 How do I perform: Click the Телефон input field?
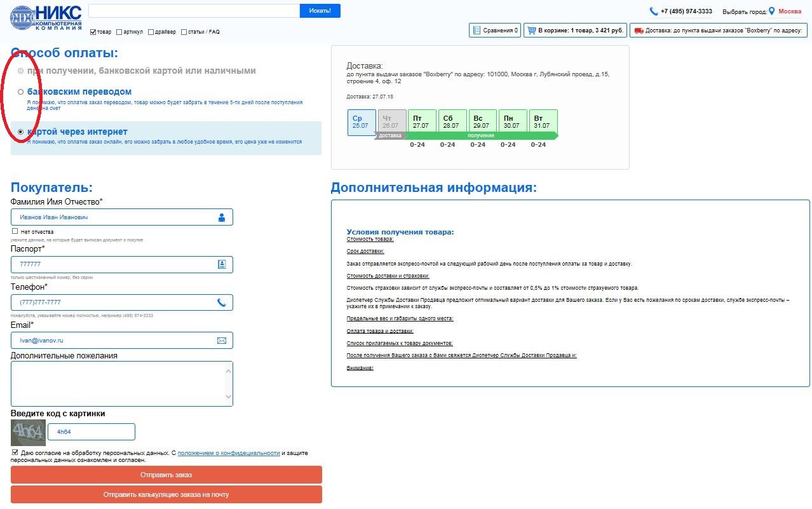(122, 302)
